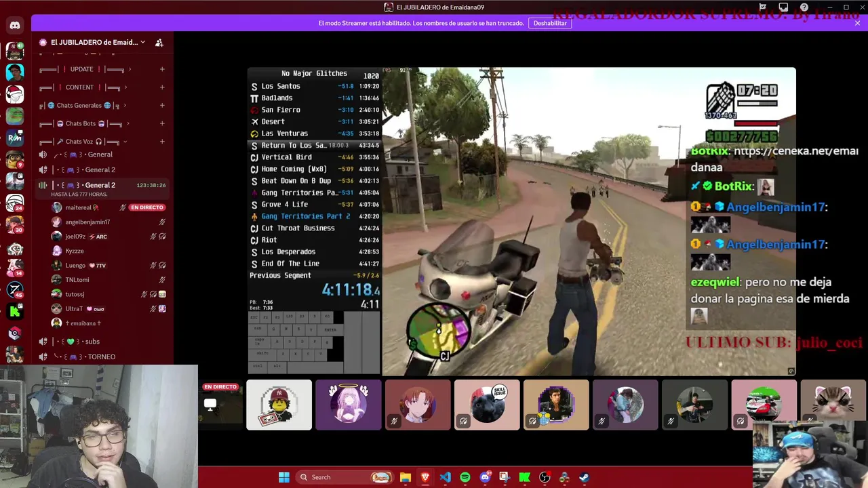
Task: Open Discord taskbar icon
Action: pyautogui.click(x=485, y=477)
